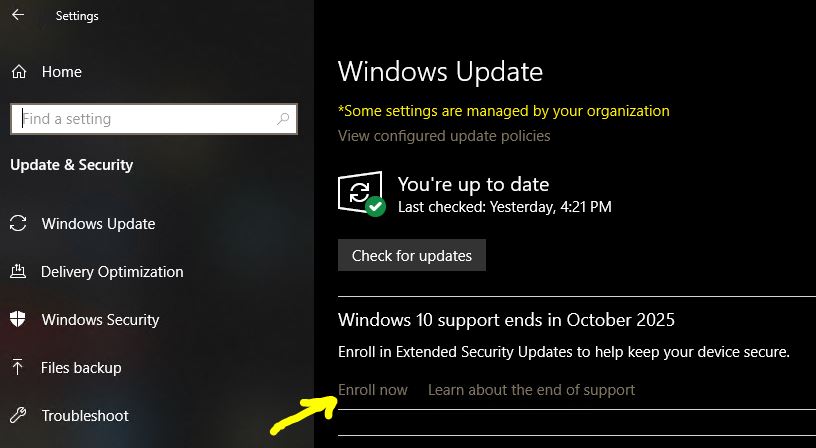Open the Delivery Optimization page label

pos(112,272)
